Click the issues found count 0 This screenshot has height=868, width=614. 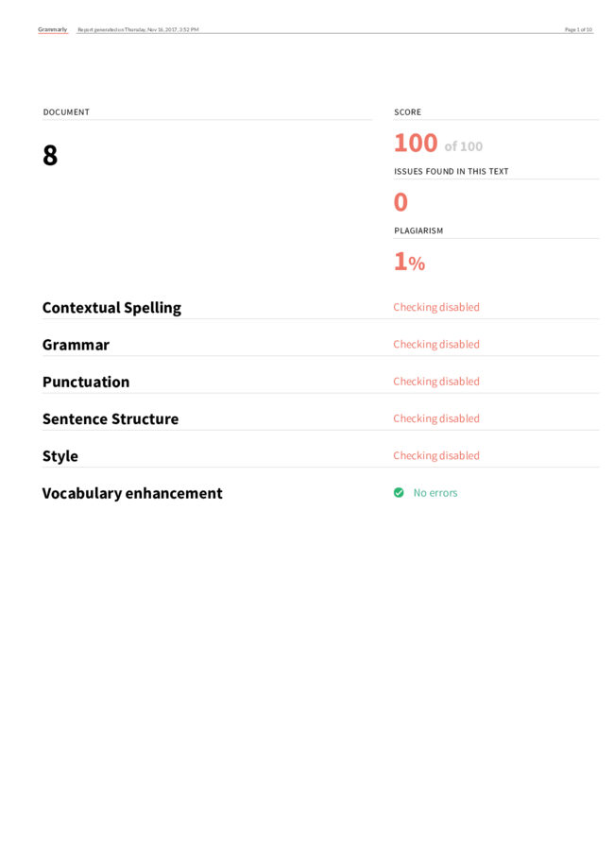[401, 202]
